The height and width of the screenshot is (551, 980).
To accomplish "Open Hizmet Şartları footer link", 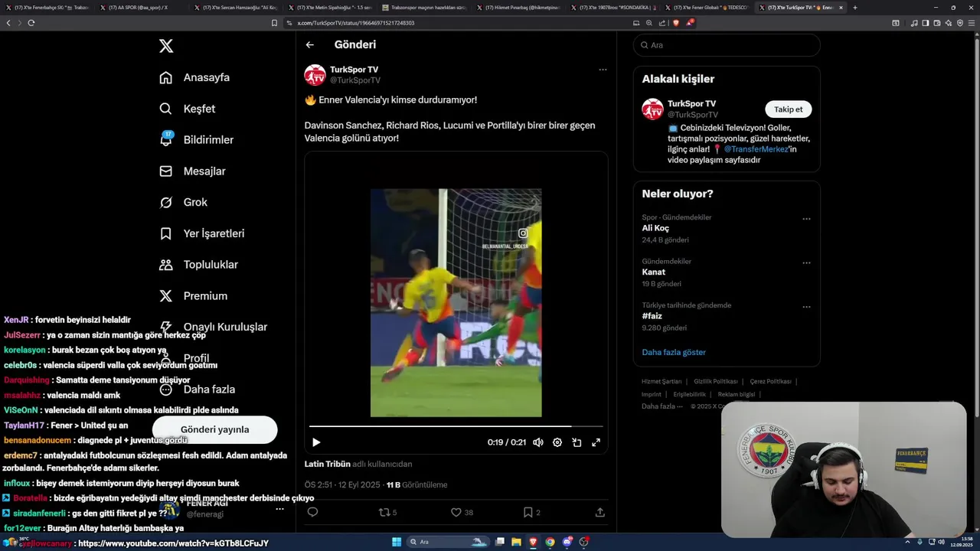I will click(661, 381).
